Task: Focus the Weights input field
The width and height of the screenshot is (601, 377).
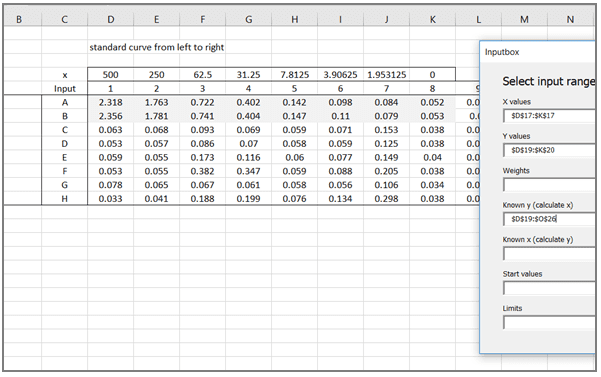Action: [x=550, y=185]
